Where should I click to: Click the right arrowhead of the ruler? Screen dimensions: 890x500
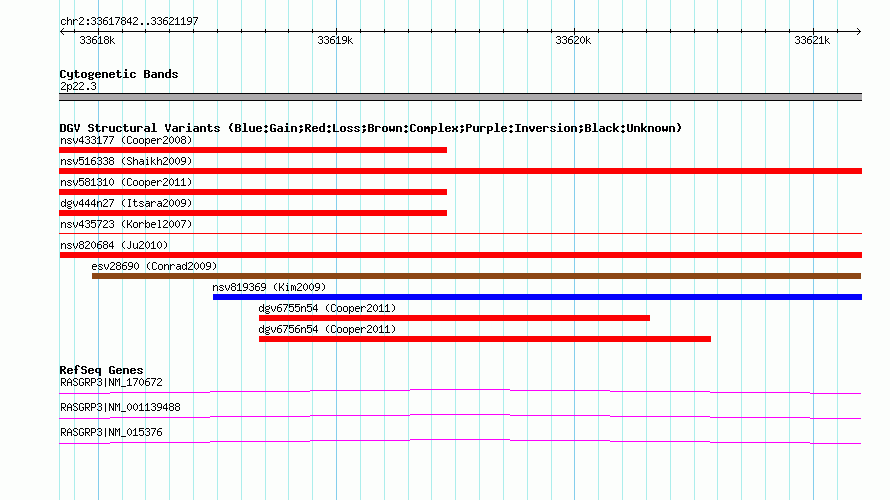pyautogui.click(x=859, y=32)
